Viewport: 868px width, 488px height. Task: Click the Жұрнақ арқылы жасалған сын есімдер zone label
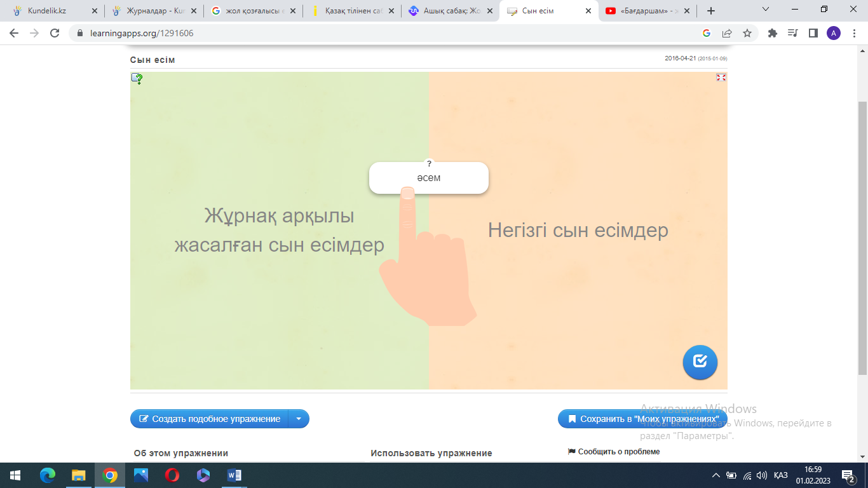[x=280, y=230]
